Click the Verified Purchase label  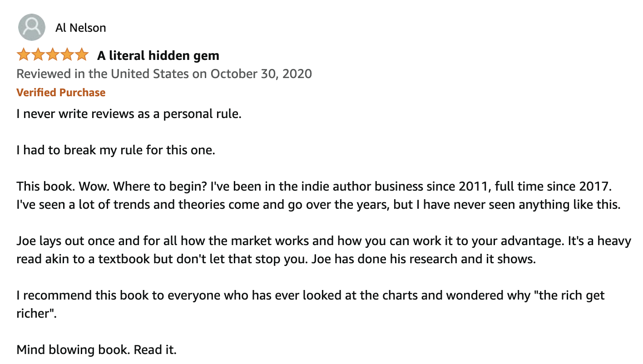coord(61,93)
